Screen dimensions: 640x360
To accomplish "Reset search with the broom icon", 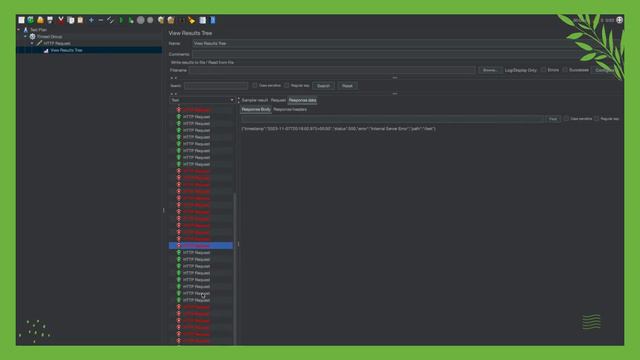I will click(x=191, y=20).
